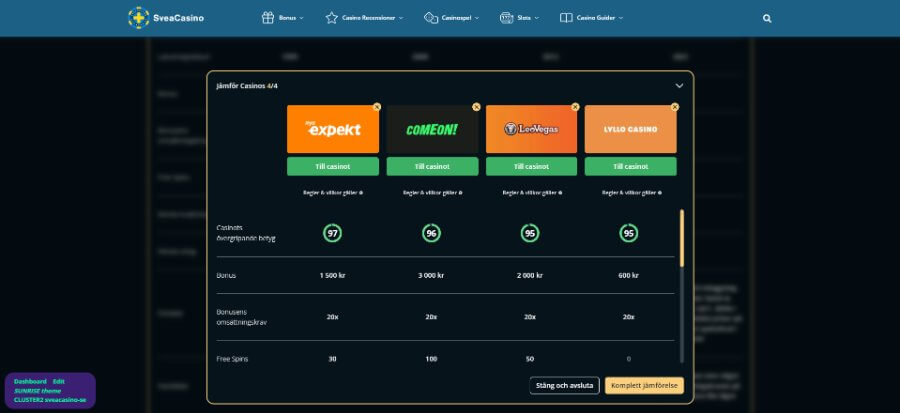
Task: Open the Lyllo Casino logo thumbnail
Action: [x=630, y=129]
